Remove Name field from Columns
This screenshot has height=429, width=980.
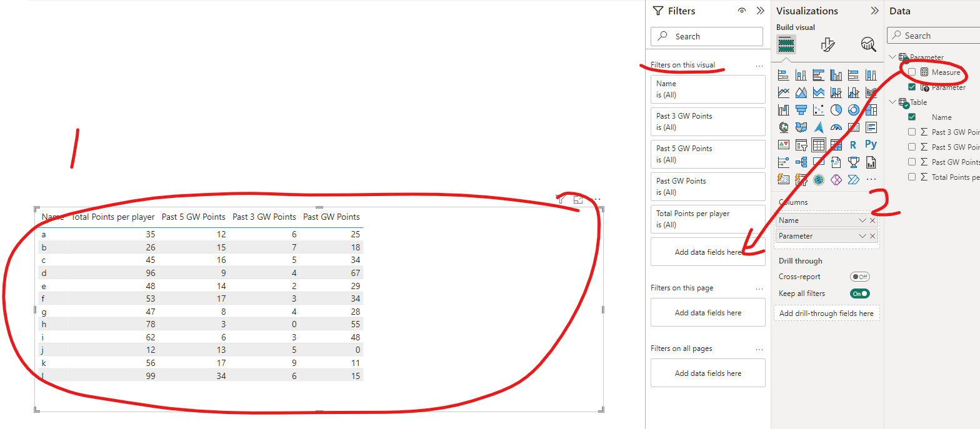pyautogui.click(x=872, y=220)
